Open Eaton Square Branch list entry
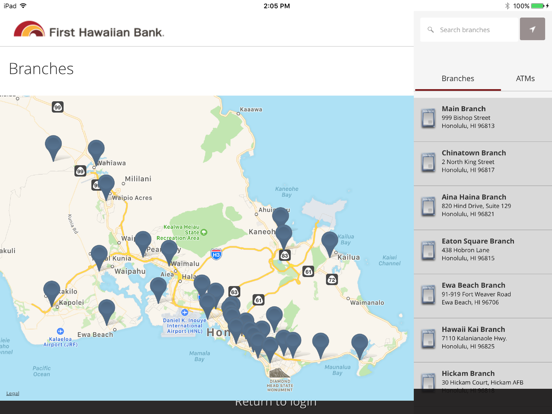 tap(483, 252)
